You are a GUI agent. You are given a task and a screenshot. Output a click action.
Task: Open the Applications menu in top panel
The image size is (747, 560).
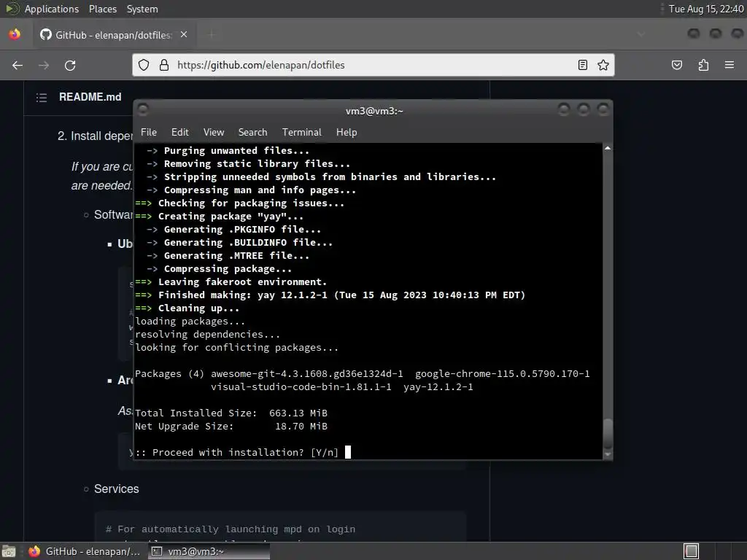point(52,9)
